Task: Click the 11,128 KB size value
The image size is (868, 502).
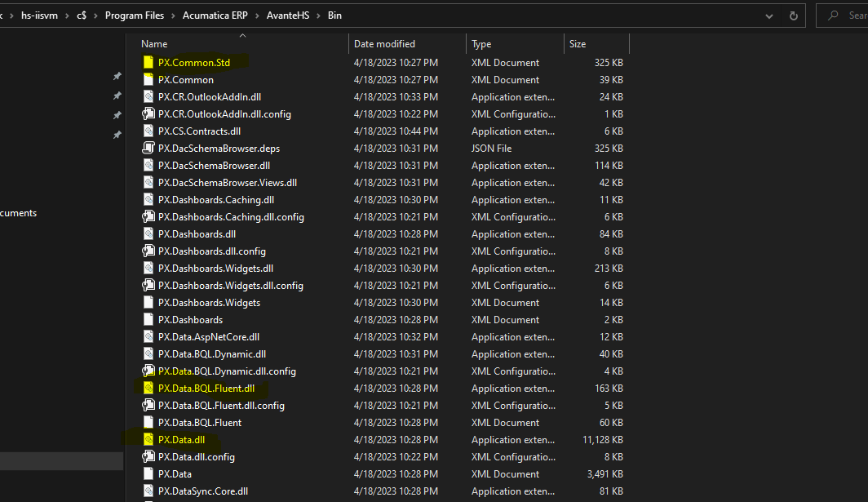Action: point(602,440)
